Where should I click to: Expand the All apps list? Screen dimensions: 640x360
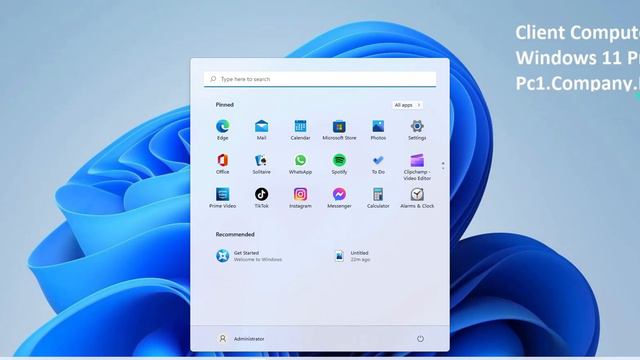[407, 105]
